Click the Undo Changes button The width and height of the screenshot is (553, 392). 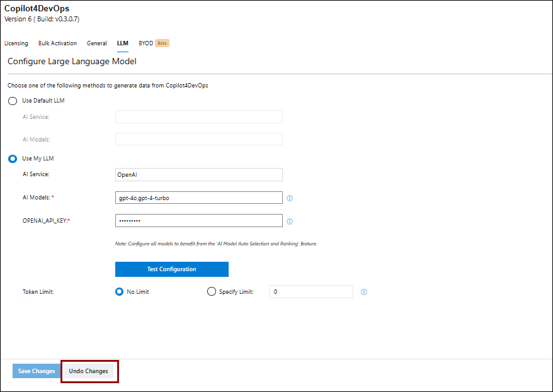click(x=89, y=371)
